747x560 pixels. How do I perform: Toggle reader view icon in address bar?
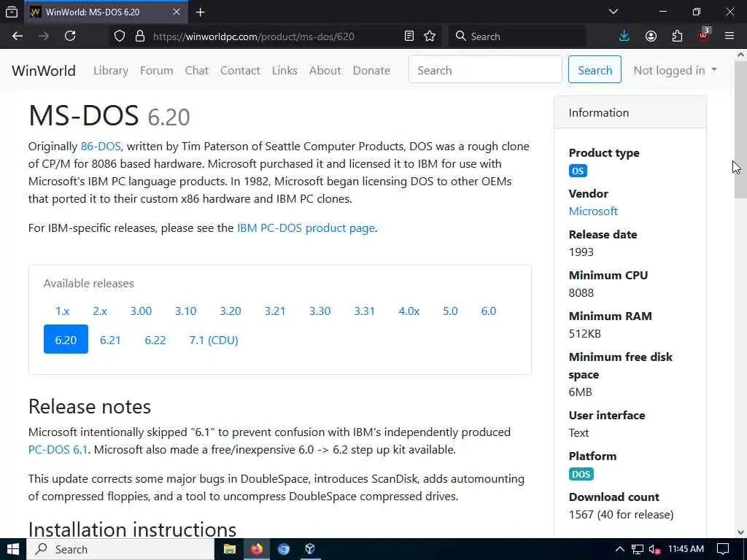pyautogui.click(x=409, y=36)
